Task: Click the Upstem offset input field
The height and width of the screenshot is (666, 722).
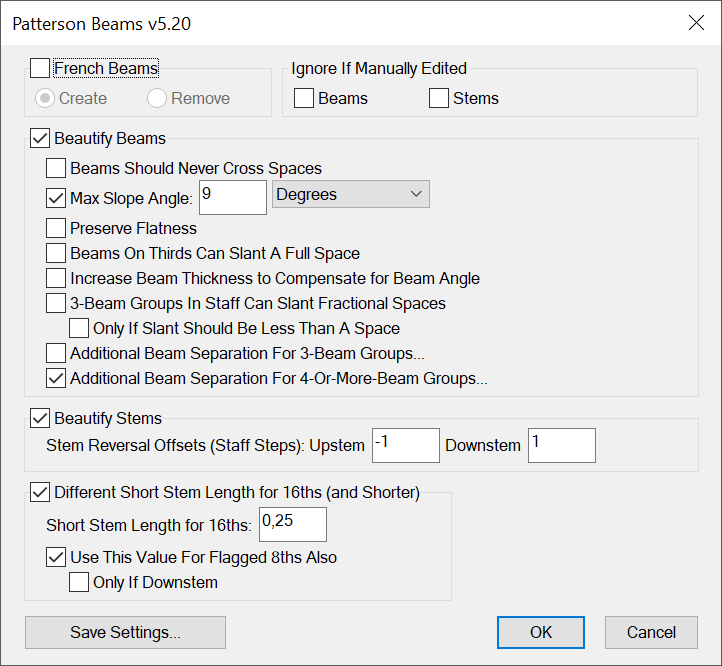Action: [x=405, y=445]
